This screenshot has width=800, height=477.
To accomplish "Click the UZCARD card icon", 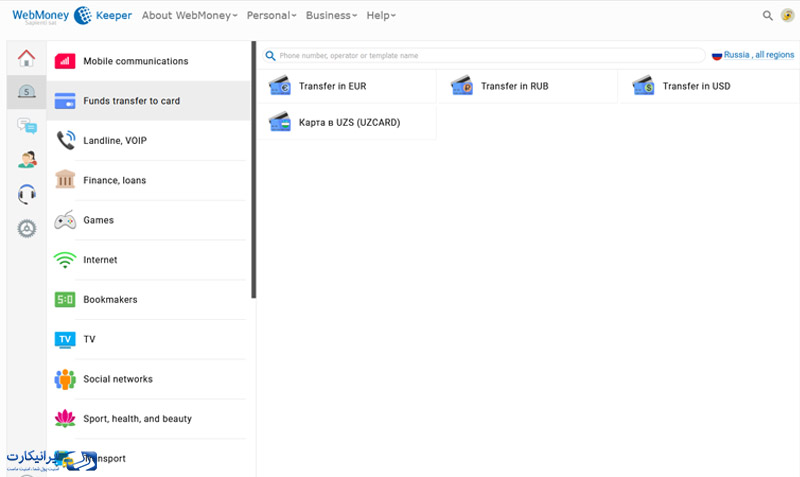I will [280, 122].
